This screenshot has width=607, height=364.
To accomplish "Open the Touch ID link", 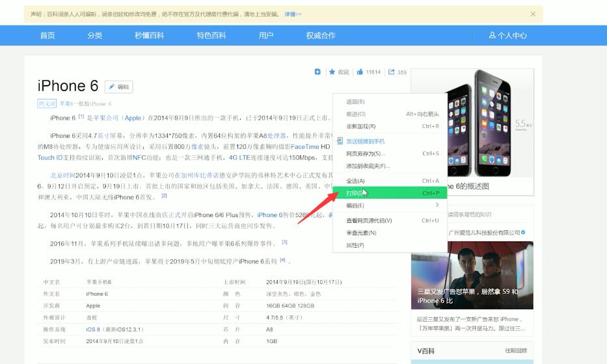I will click(x=50, y=157).
